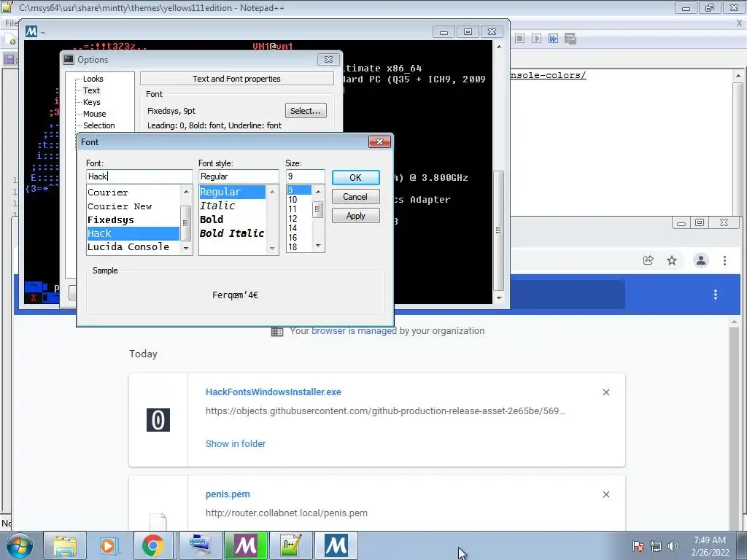747x560 pixels.
Task: Click size list scroll down arrow
Action: pos(318,246)
